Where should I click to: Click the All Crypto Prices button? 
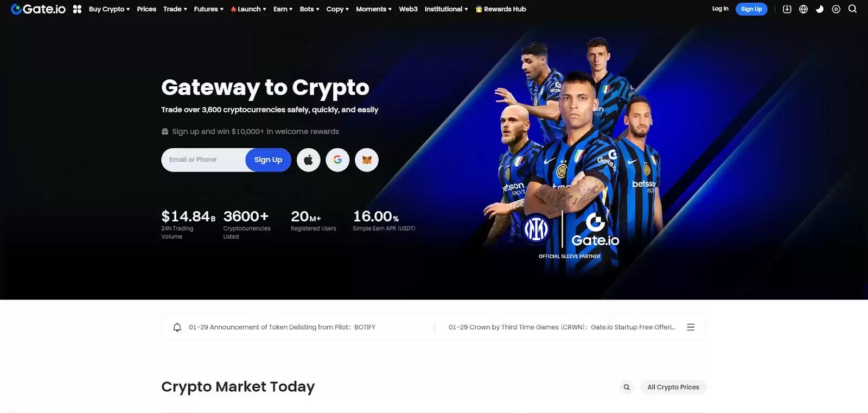coord(673,387)
